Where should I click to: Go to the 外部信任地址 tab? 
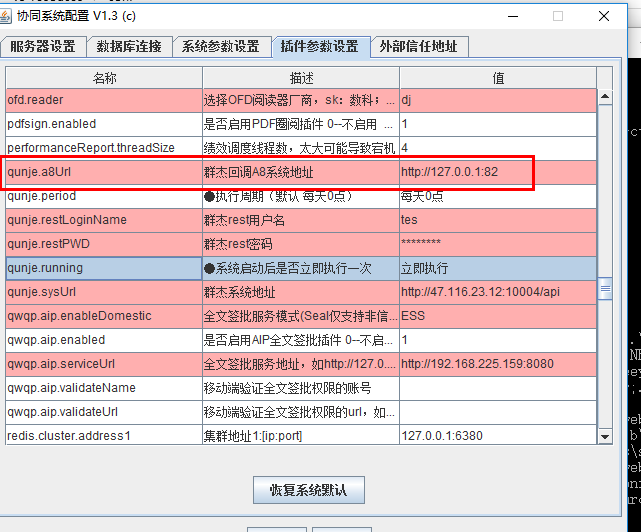click(x=419, y=46)
